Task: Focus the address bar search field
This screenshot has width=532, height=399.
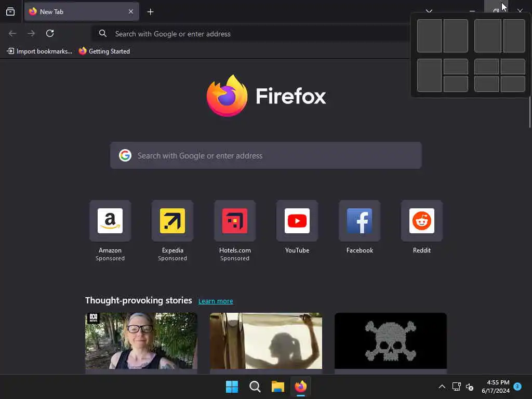Action: (251, 34)
